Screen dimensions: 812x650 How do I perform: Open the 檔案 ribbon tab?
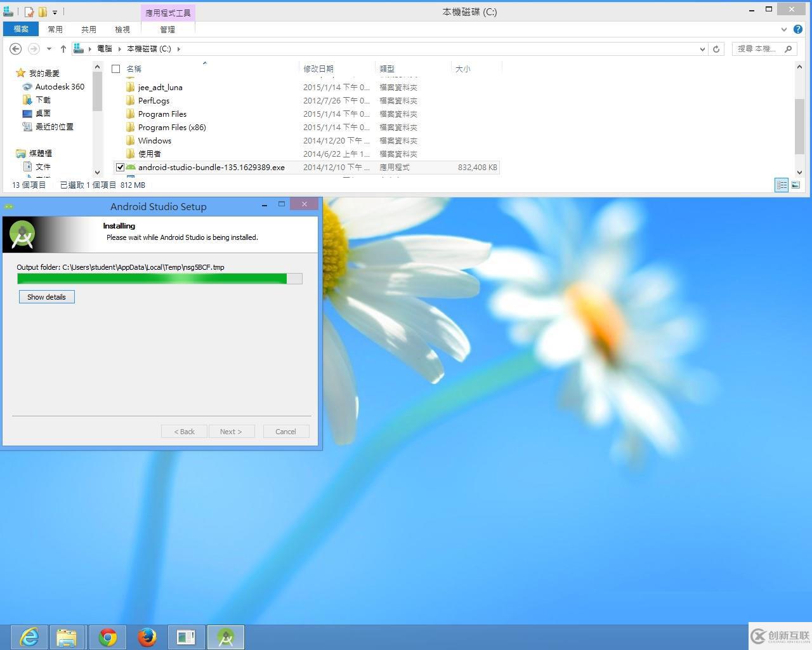point(21,29)
